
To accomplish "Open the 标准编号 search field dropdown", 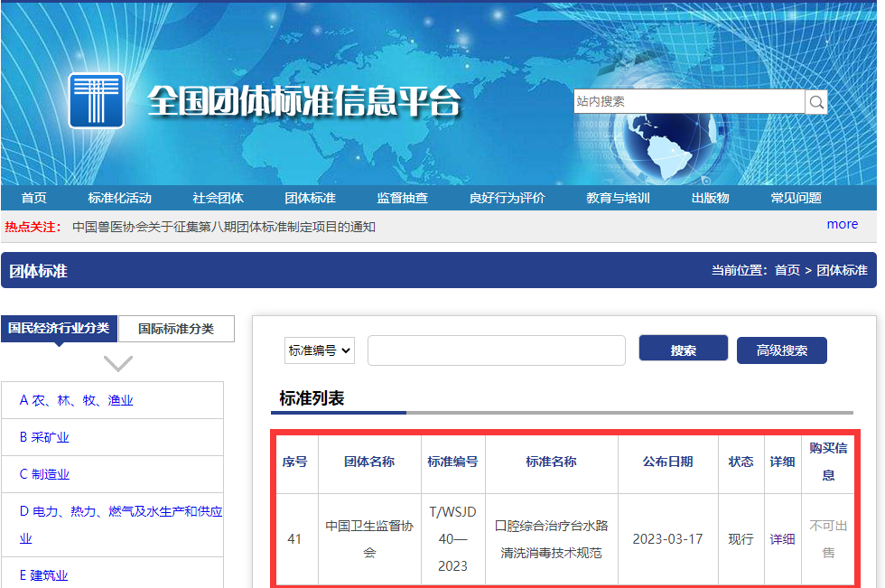I will click(320, 350).
